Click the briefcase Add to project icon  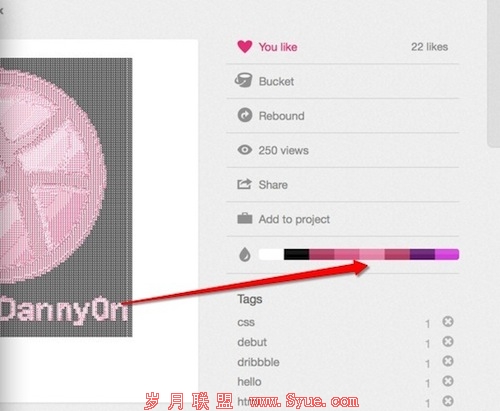pyautogui.click(x=245, y=218)
